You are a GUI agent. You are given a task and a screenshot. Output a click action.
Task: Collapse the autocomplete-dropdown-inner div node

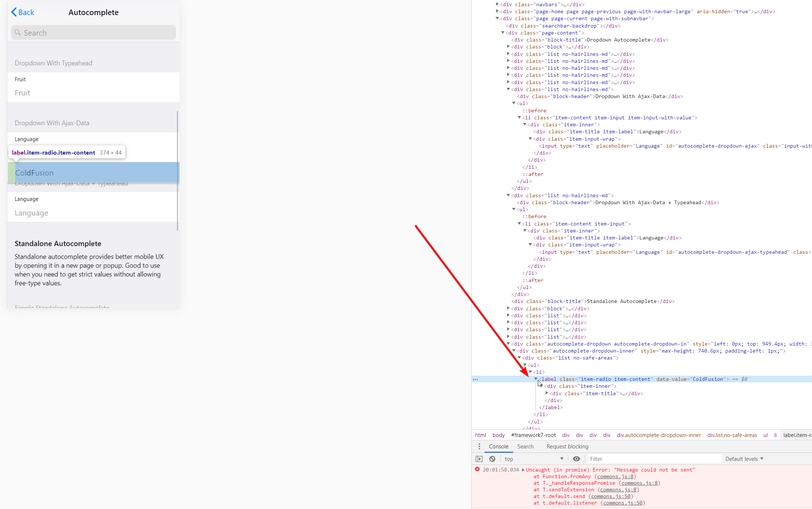514,351
